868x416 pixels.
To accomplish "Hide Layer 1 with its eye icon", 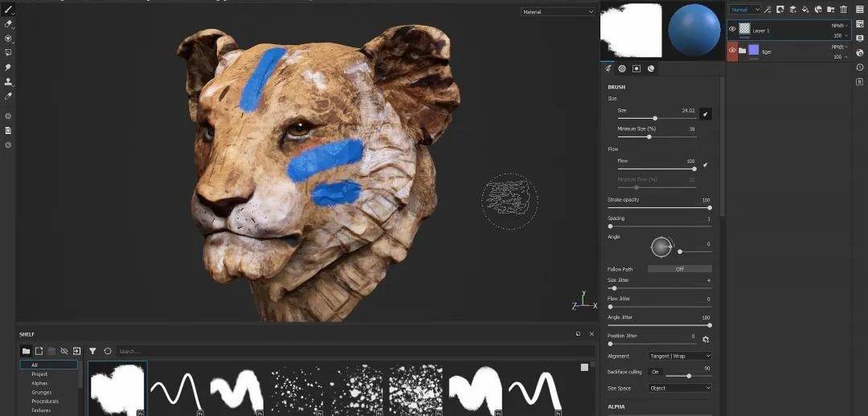I will [x=732, y=29].
